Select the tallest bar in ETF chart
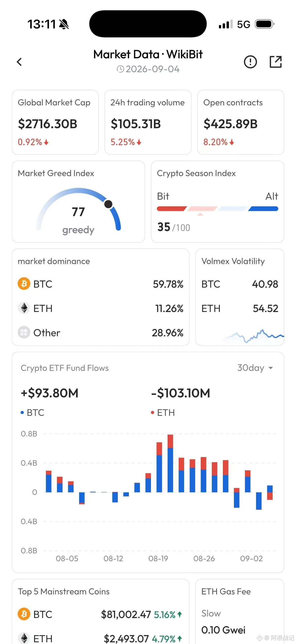Image resolution: width=296 pixels, height=644 pixels. 170,463
